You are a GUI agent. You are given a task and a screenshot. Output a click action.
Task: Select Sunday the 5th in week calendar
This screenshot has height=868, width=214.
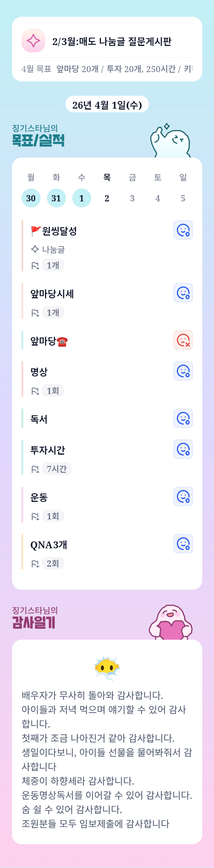click(x=183, y=198)
